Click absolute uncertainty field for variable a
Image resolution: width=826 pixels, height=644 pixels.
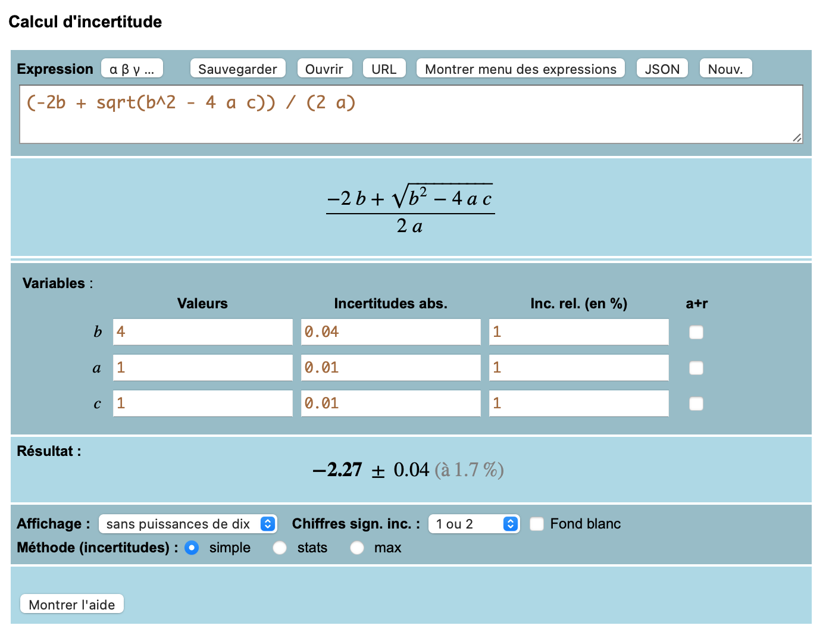point(390,368)
